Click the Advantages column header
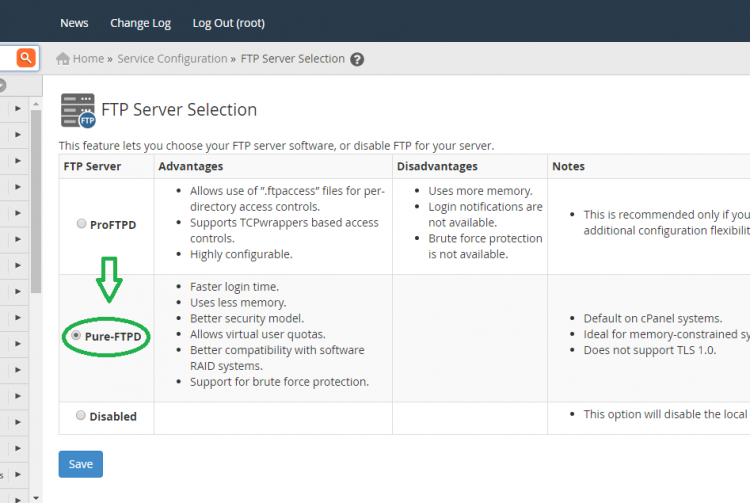Viewport: 750px width, 503px height. point(190,166)
